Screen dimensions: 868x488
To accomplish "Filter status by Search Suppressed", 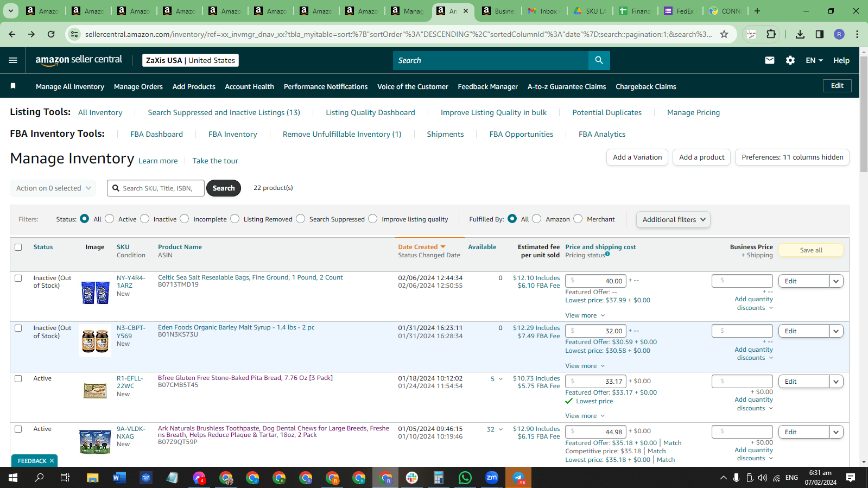I will (300, 219).
